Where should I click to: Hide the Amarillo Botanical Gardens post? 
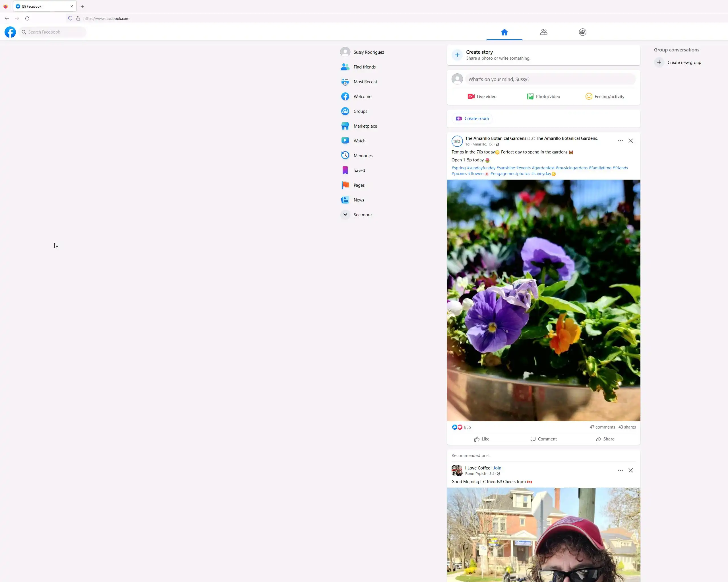[630, 141]
